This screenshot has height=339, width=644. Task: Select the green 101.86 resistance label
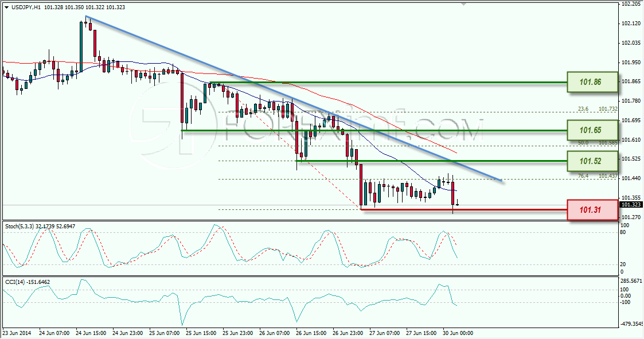click(x=592, y=82)
